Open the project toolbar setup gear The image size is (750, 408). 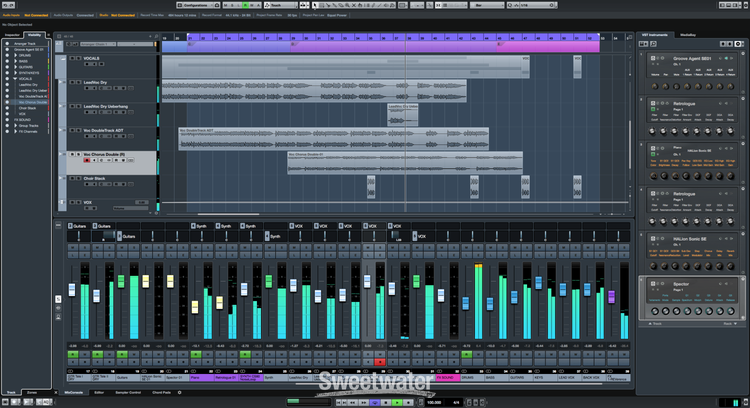pyautogui.click(x=746, y=5)
